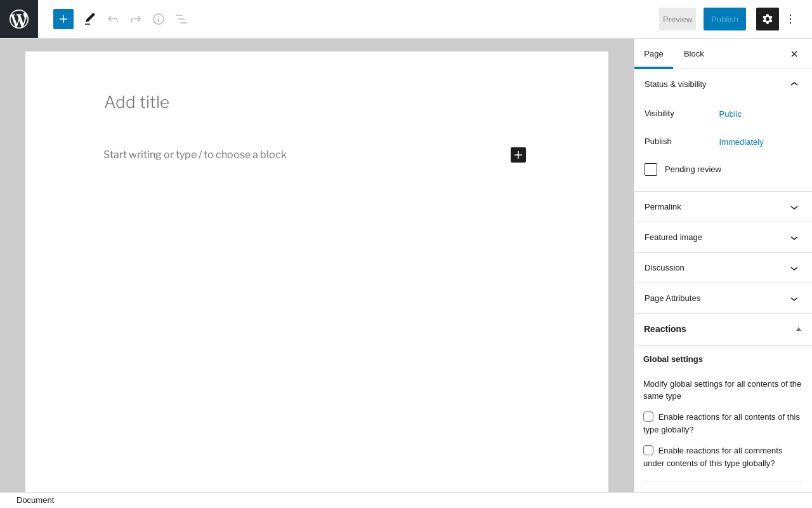This screenshot has width=812, height=508.
Task: Expand the Page Attributes panel
Action: click(723, 298)
